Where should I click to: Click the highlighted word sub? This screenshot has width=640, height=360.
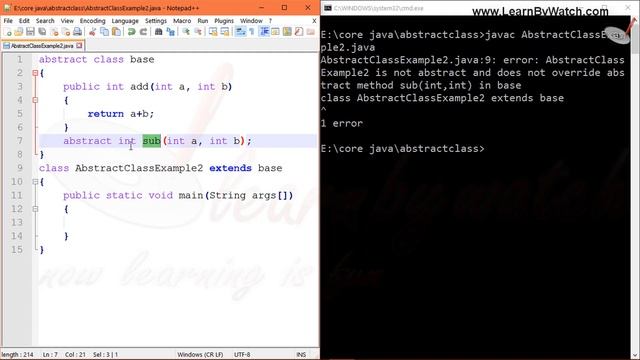[151, 141]
